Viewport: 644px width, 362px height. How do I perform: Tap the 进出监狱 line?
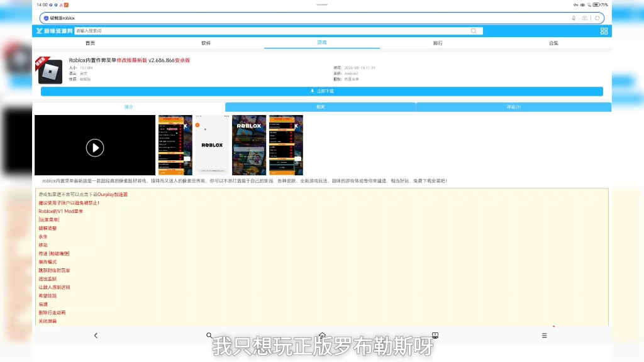[48, 278]
